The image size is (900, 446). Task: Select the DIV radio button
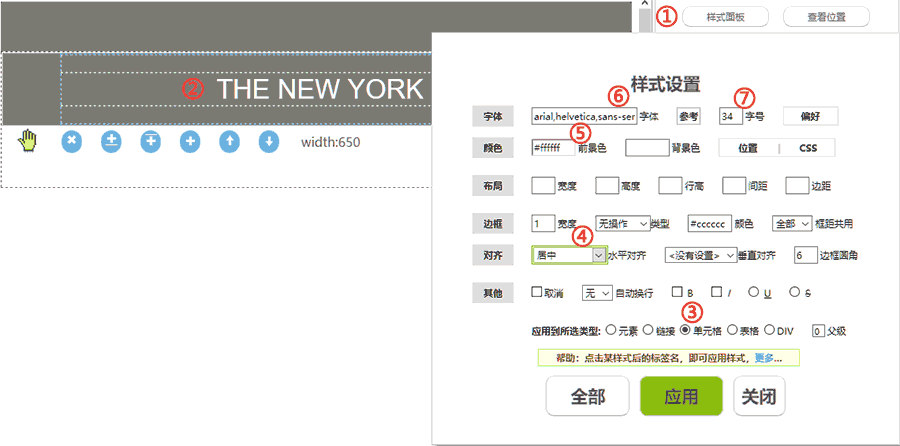tap(770, 330)
